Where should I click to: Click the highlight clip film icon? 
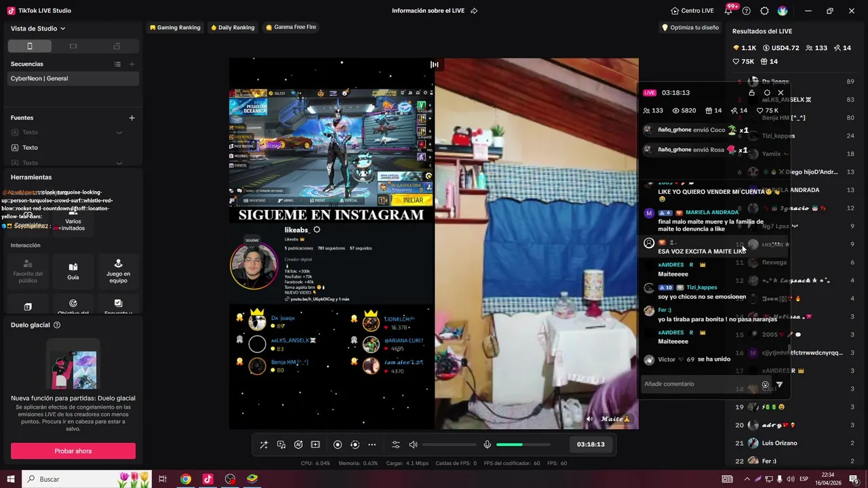click(315, 445)
